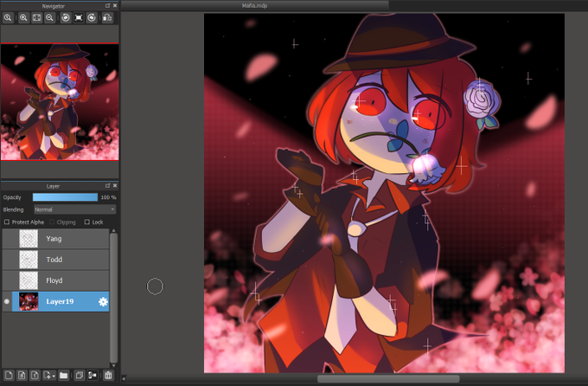Click the layer list scroll down arrow
This screenshot has height=386, width=588.
113,365
